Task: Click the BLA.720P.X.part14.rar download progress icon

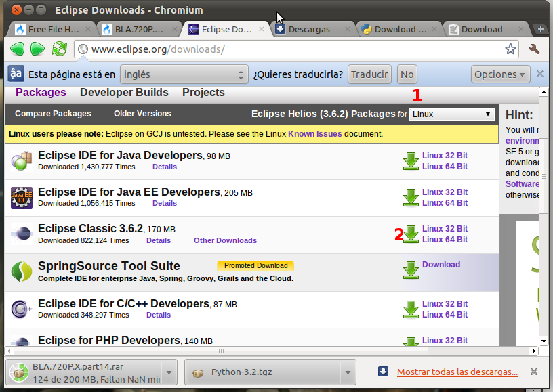Action: coord(19,372)
